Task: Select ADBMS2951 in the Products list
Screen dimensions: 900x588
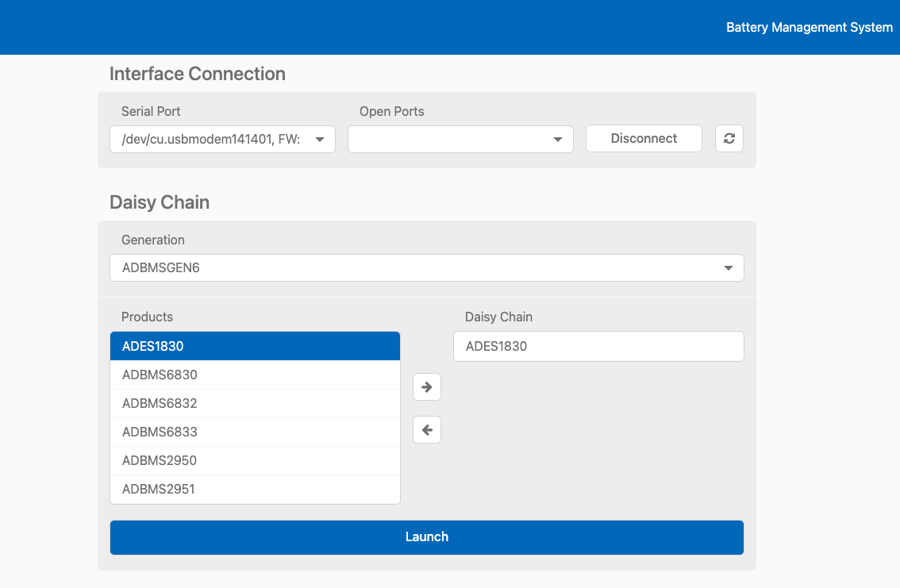Action: coord(254,489)
